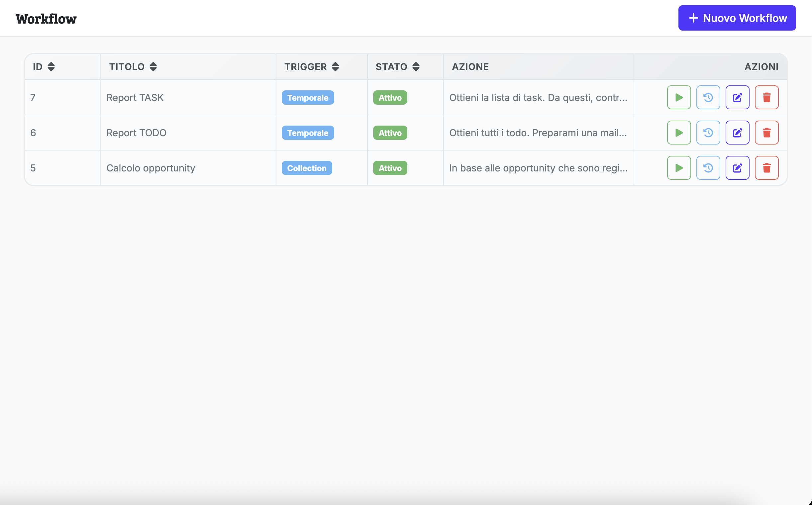Open the Report TODO title cell
The height and width of the screenshot is (505, 812).
(x=136, y=133)
